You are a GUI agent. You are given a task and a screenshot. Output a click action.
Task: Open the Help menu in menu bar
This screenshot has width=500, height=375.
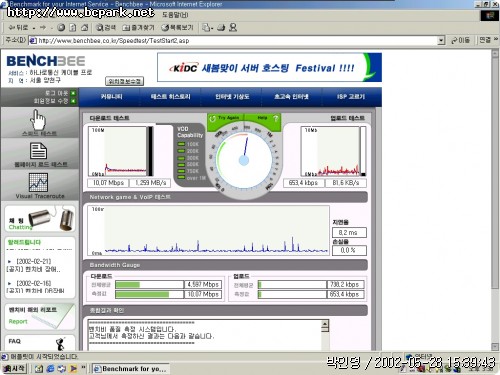(x=175, y=15)
